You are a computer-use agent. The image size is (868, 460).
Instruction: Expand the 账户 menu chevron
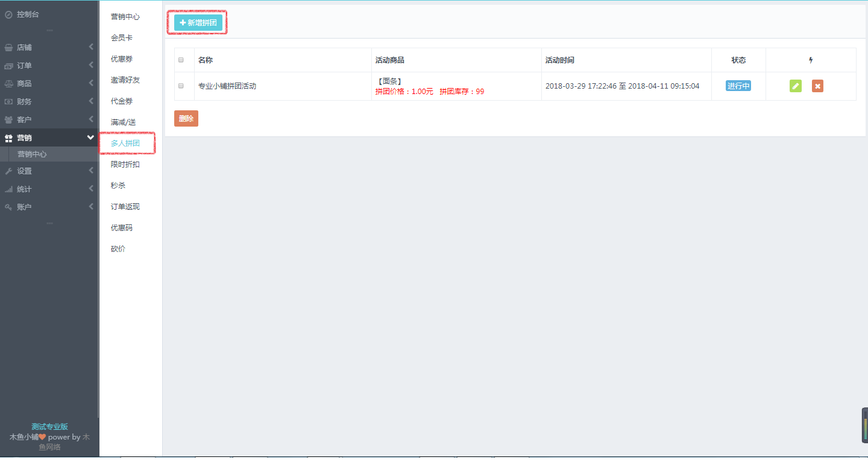pyautogui.click(x=91, y=207)
